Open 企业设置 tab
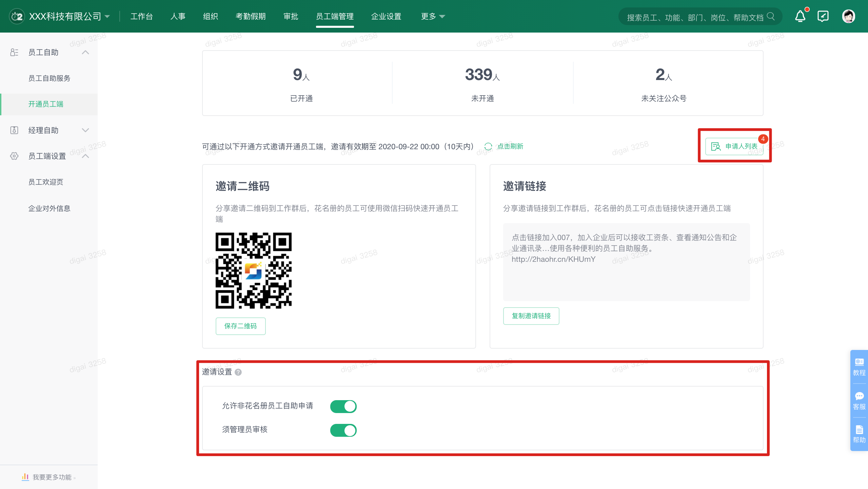The width and height of the screenshot is (868, 489). [386, 16]
